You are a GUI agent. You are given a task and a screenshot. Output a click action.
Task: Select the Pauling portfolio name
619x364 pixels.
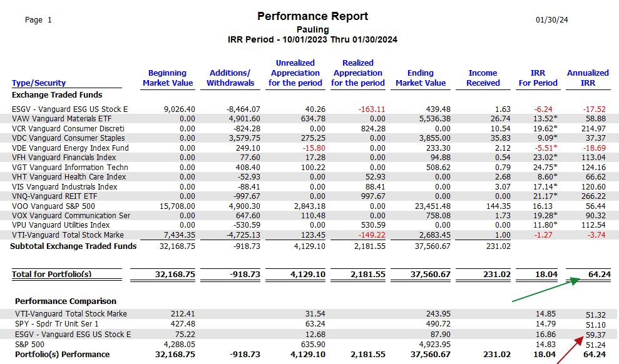pos(312,29)
